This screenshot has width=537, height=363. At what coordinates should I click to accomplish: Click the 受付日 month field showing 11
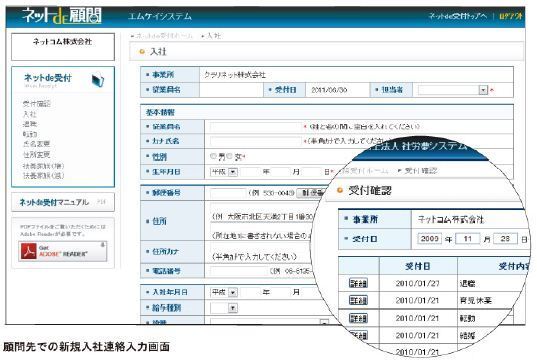point(467,239)
